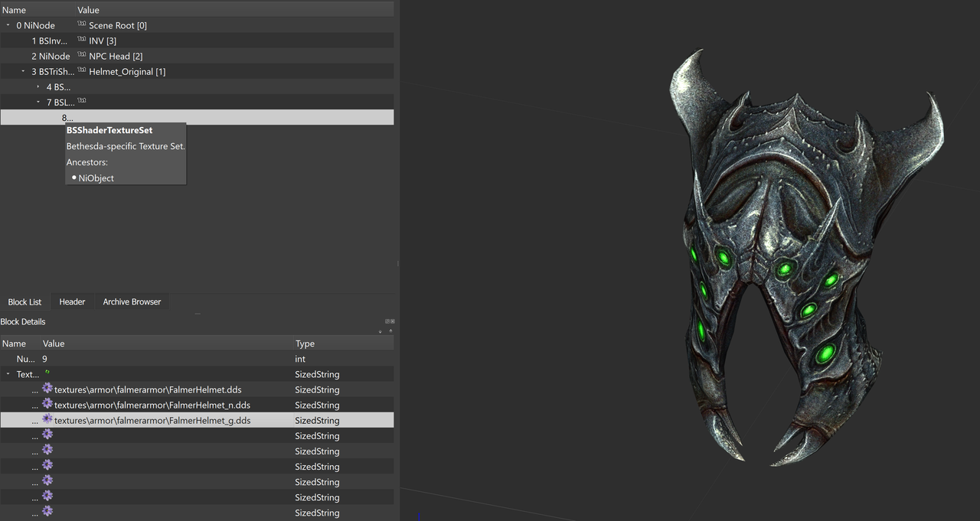Screen dimensions: 980x521
Task: Select the 7 BSL... block row
Action: [197, 102]
